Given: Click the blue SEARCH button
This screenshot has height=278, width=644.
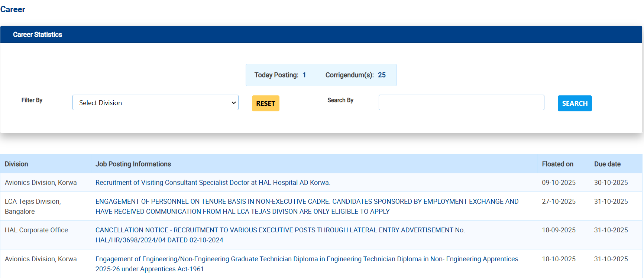Looking at the screenshot, I should [575, 104].
